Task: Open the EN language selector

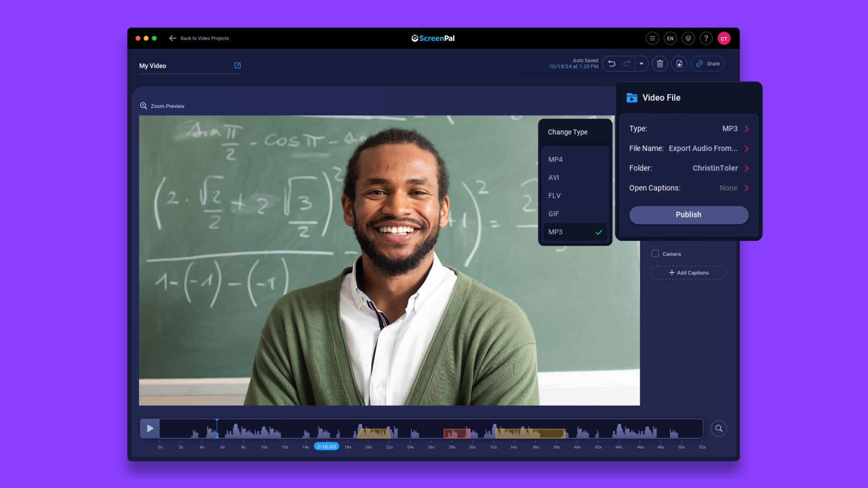Action: coord(670,38)
